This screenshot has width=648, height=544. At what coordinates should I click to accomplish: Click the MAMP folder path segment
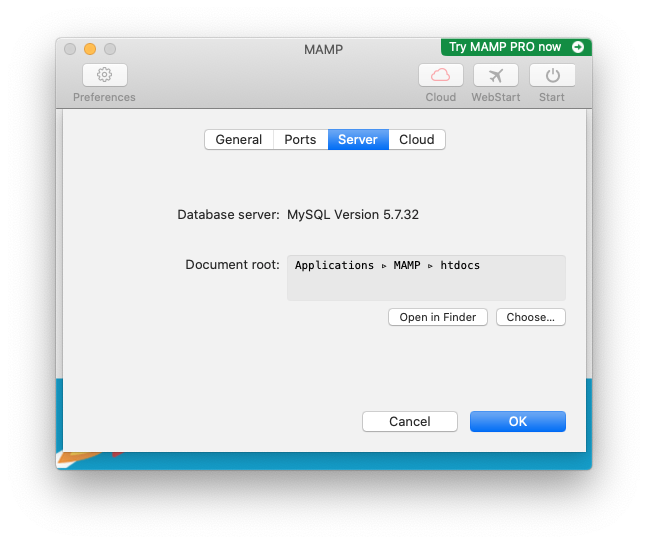click(407, 266)
